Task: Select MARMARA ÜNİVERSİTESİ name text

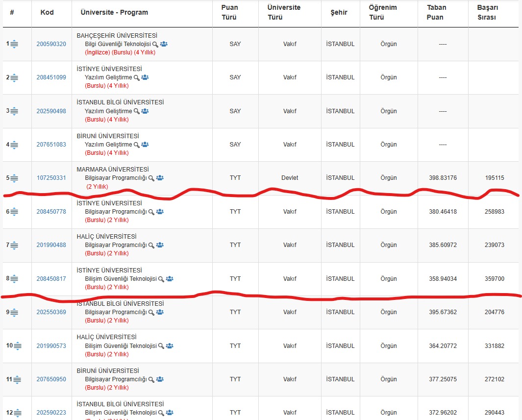Action: [113, 170]
